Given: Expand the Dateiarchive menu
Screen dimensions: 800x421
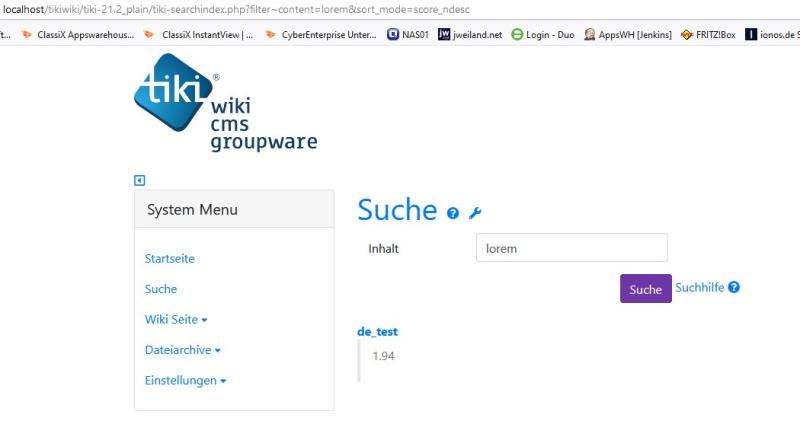Looking at the screenshot, I should [183, 350].
